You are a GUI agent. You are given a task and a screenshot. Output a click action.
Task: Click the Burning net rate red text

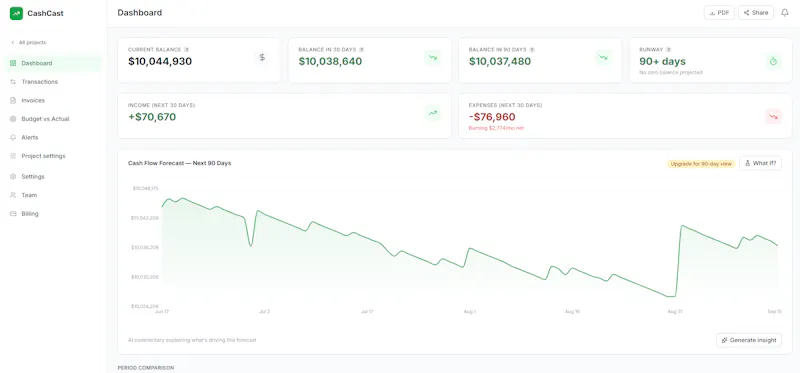pyautogui.click(x=496, y=128)
